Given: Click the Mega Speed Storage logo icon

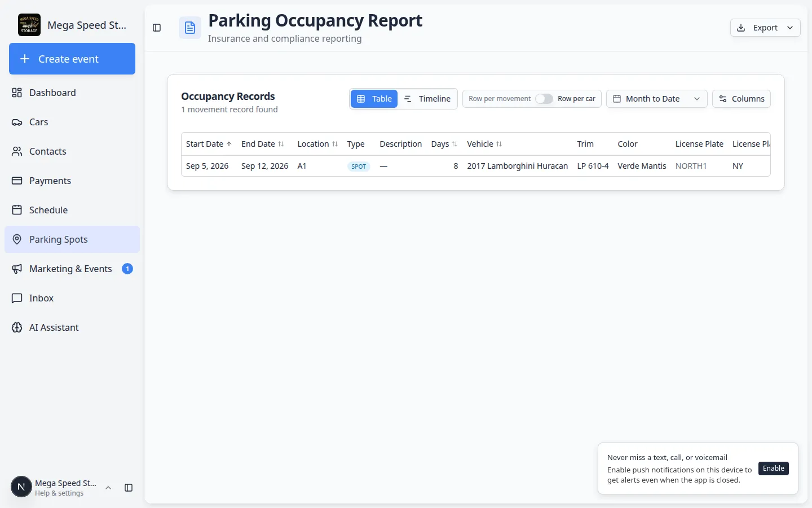Looking at the screenshot, I should (29, 25).
